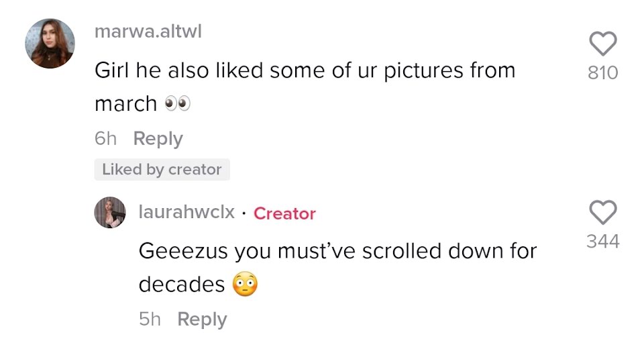Open the laurahwclx username link
Screen dimensions: 644x341
[186, 213]
